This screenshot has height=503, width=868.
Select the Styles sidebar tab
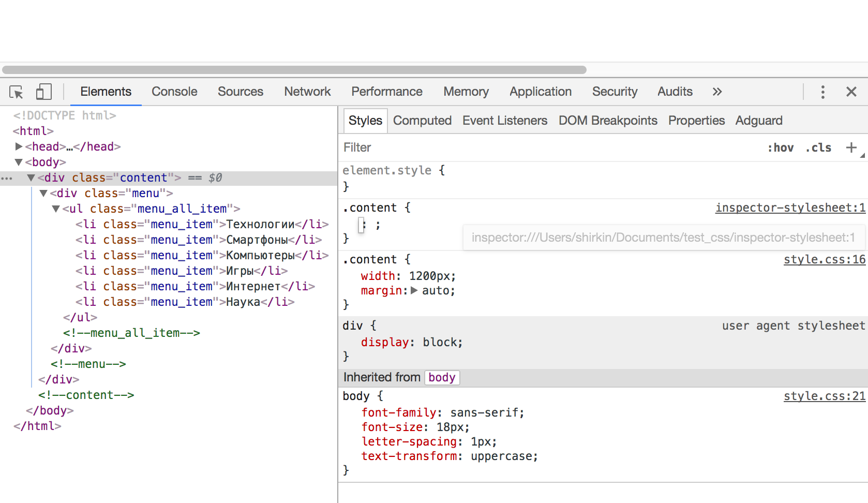click(365, 121)
